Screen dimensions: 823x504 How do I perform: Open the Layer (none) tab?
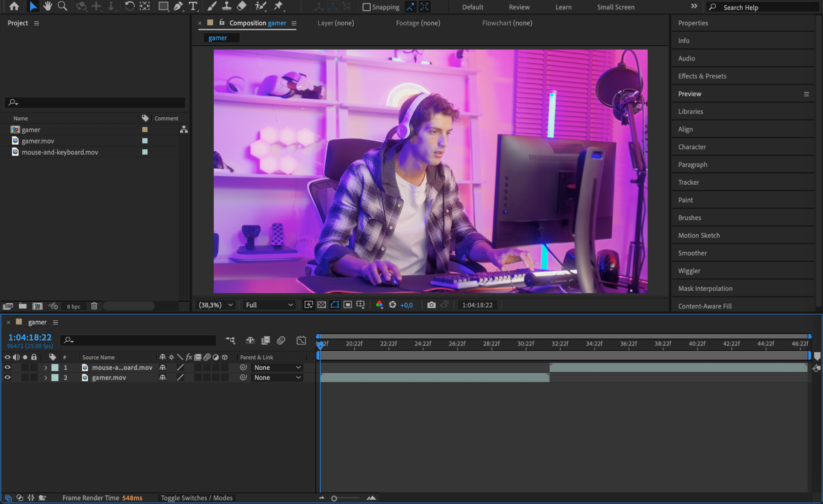coord(336,23)
